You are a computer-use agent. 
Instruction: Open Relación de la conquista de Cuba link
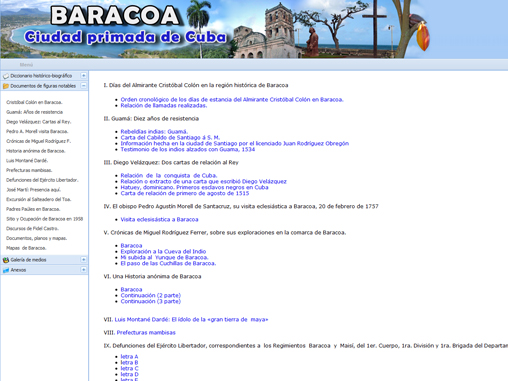point(169,175)
